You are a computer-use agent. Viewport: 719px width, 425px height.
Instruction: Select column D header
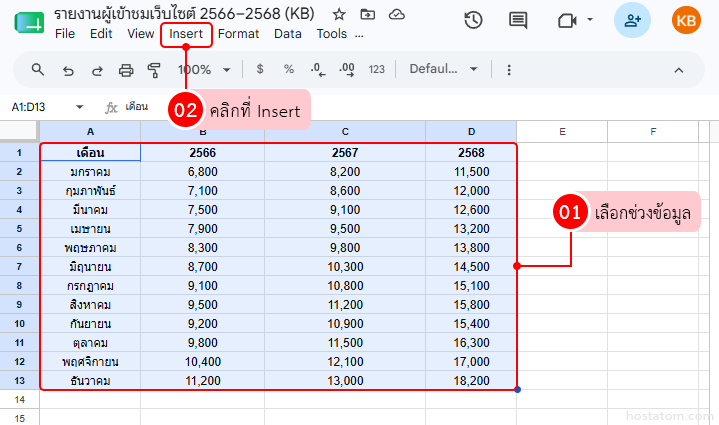point(471,132)
